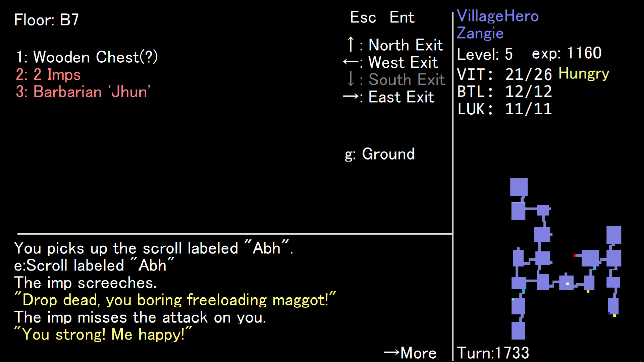This screenshot has height=362, width=644.
Task: Choose the g: Ground action
Action: (381, 154)
